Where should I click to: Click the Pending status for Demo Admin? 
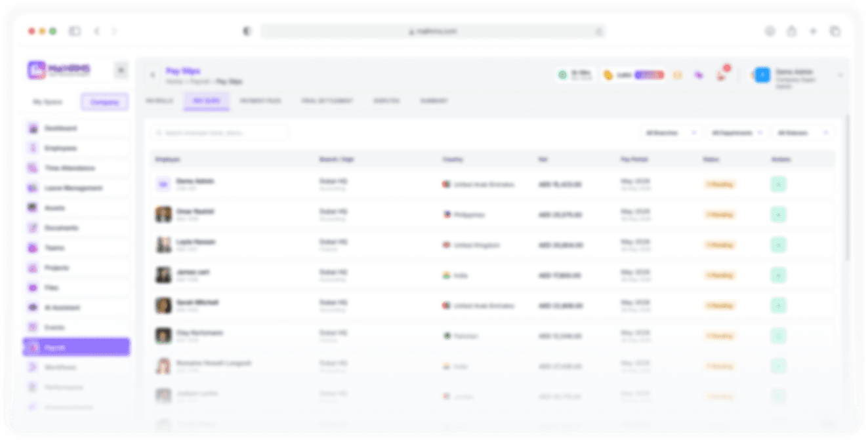tap(720, 185)
